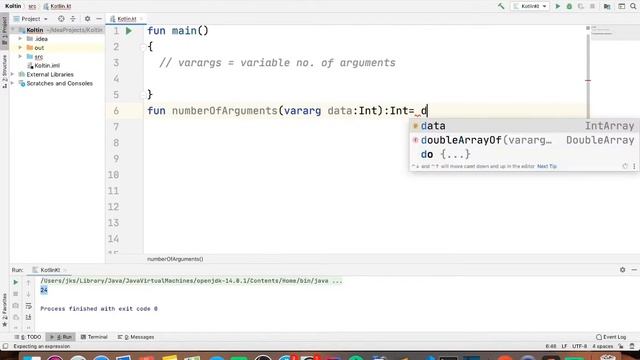Click the down arrow in the Run panel

tap(29, 294)
